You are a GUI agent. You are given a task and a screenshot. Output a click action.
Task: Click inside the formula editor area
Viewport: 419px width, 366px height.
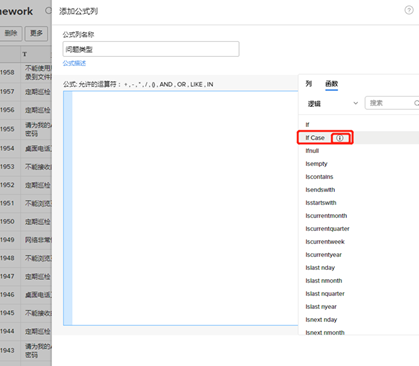(184, 208)
